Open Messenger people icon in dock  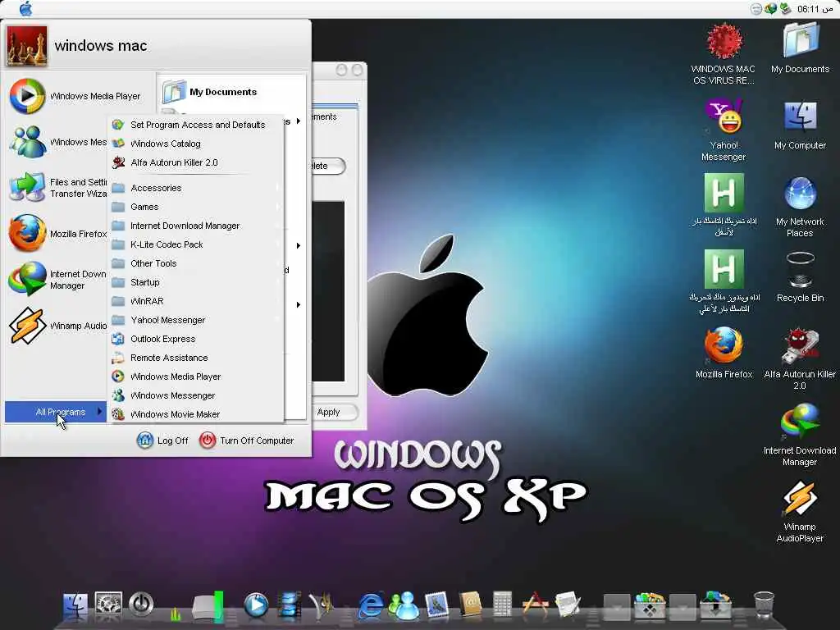[x=403, y=606]
